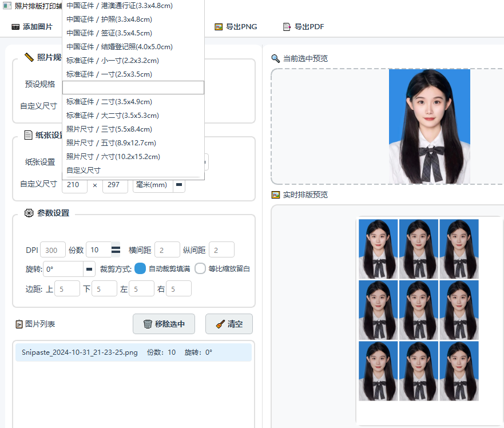Expand the 毫米(mm) unit dropdown
Screen dimensions: 504x428
(x=179, y=184)
